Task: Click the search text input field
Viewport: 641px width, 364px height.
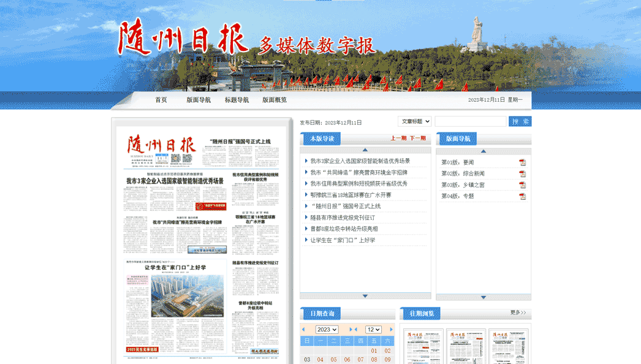Action: tap(471, 121)
